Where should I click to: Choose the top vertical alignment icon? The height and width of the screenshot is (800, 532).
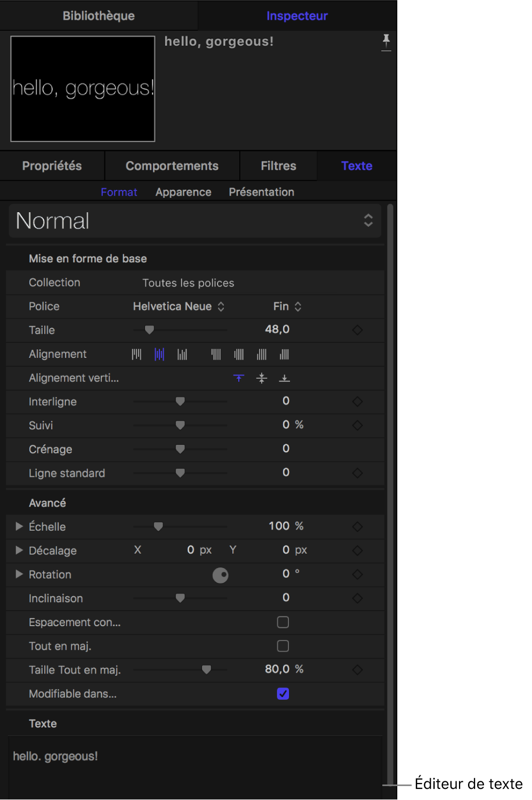[x=239, y=378]
